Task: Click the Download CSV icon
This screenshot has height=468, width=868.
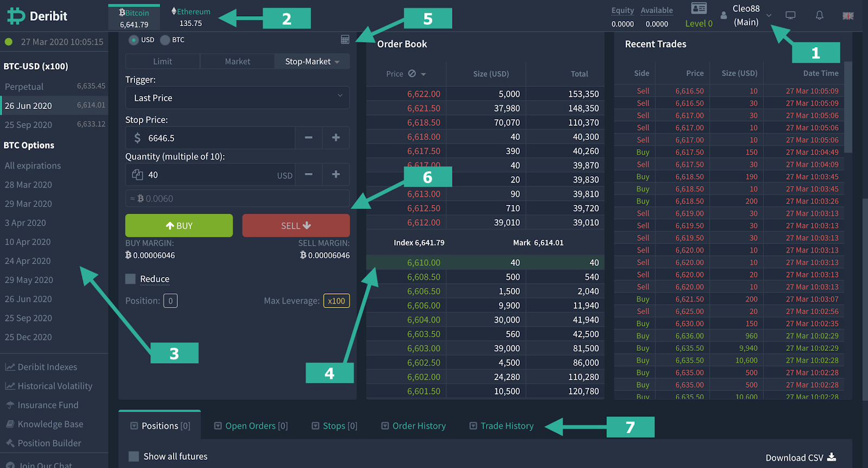Action: pyautogui.click(x=832, y=457)
